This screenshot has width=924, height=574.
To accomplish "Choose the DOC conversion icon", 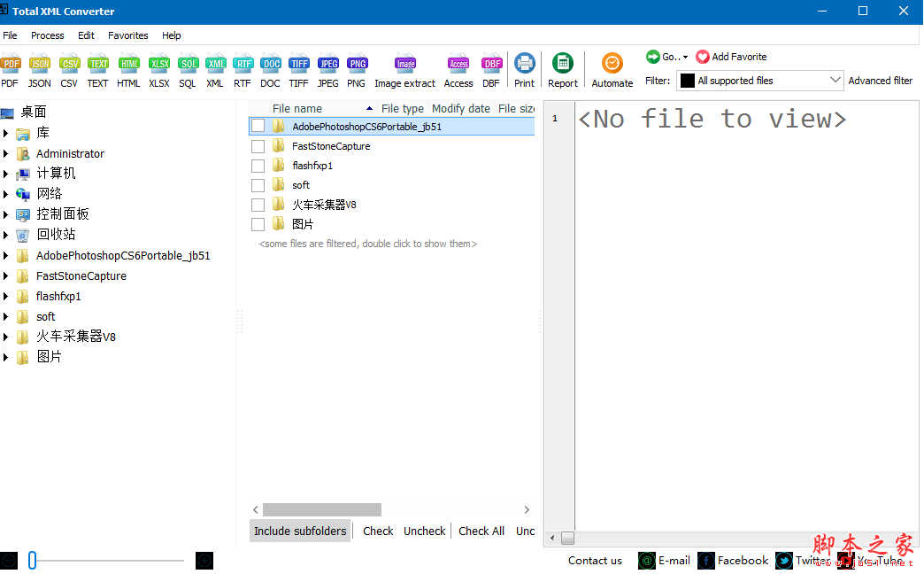I will tap(271, 64).
